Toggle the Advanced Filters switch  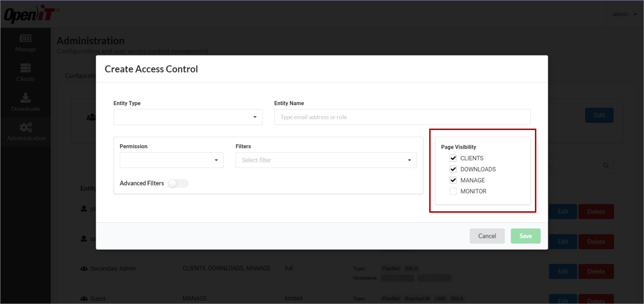[178, 183]
